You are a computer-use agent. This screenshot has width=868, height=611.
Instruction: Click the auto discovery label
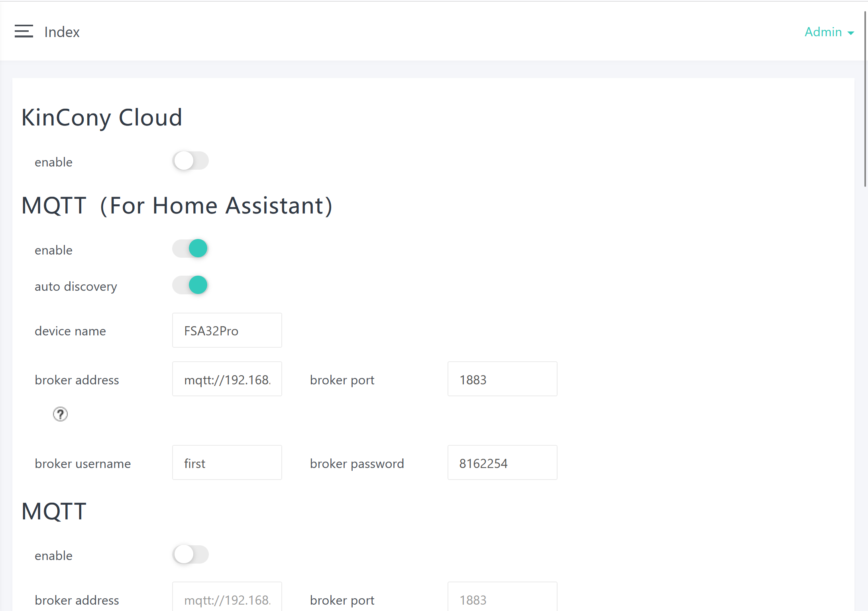[x=76, y=286]
